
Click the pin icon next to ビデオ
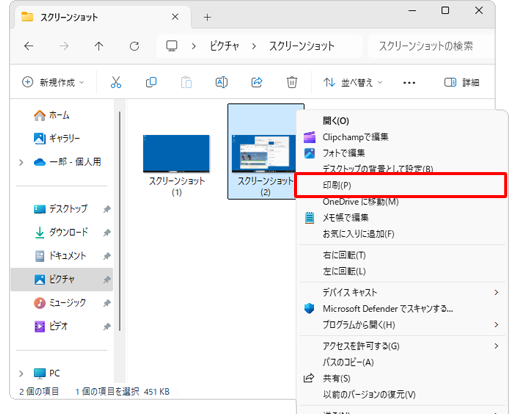[107, 327]
